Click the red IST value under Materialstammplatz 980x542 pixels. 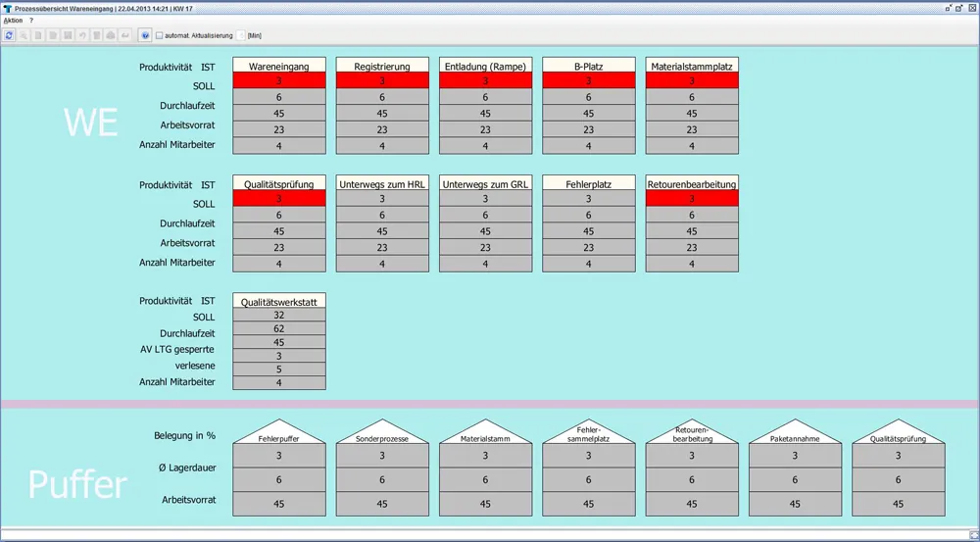tap(692, 80)
